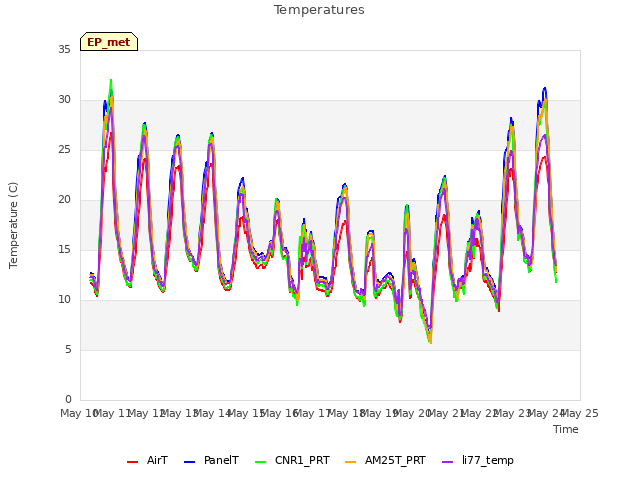Click the May 25 x-axis label
This screenshot has height=480, width=640.
(580, 413)
